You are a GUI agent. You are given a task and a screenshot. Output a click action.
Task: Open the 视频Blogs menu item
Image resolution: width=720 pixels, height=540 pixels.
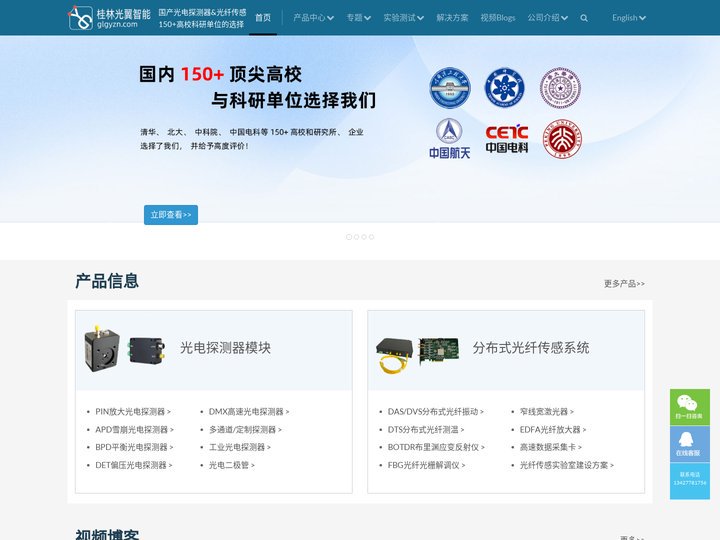click(x=498, y=18)
